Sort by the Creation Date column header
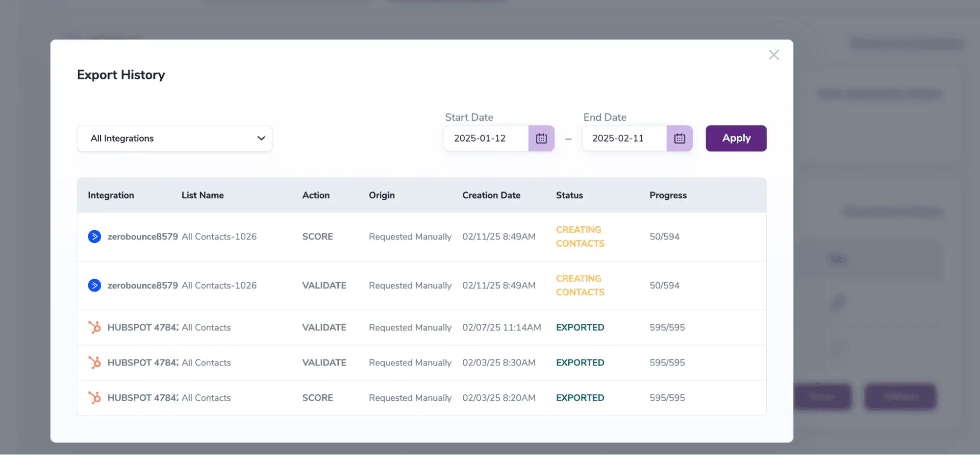 click(x=491, y=195)
